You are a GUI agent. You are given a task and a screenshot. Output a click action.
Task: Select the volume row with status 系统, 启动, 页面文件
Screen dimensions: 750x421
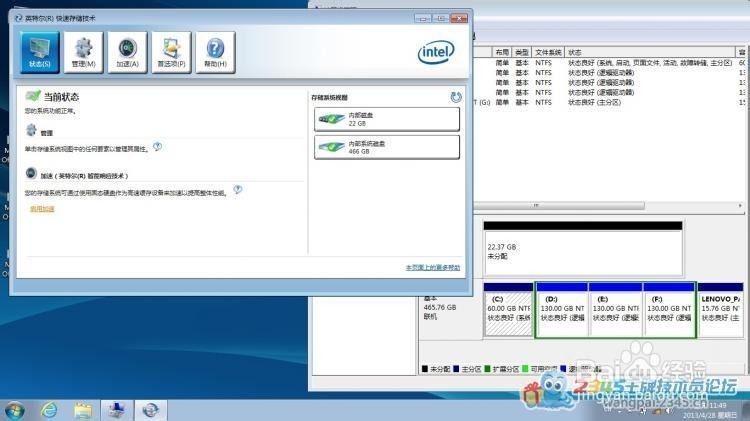tap(609, 63)
